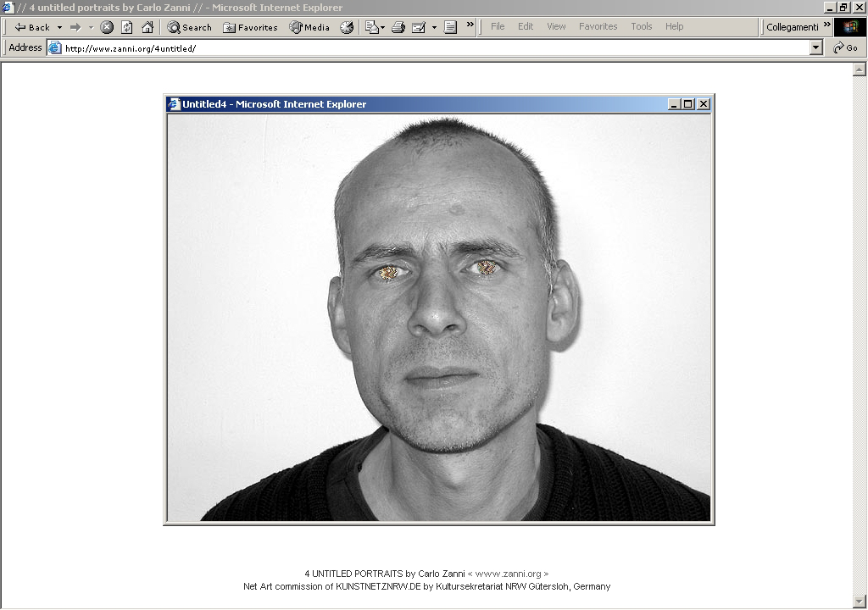Open the address bar dropdown list
868x610 pixels.
(816, 48)
